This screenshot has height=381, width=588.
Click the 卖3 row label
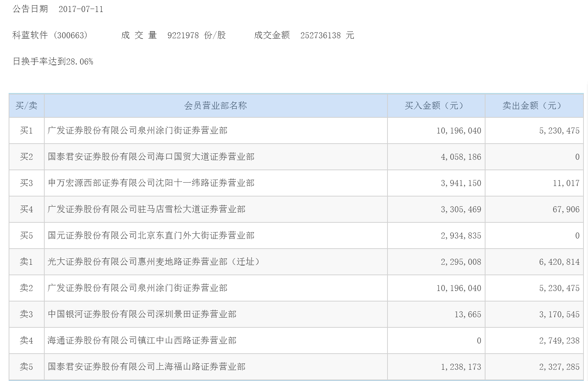(x=26, y=314)
